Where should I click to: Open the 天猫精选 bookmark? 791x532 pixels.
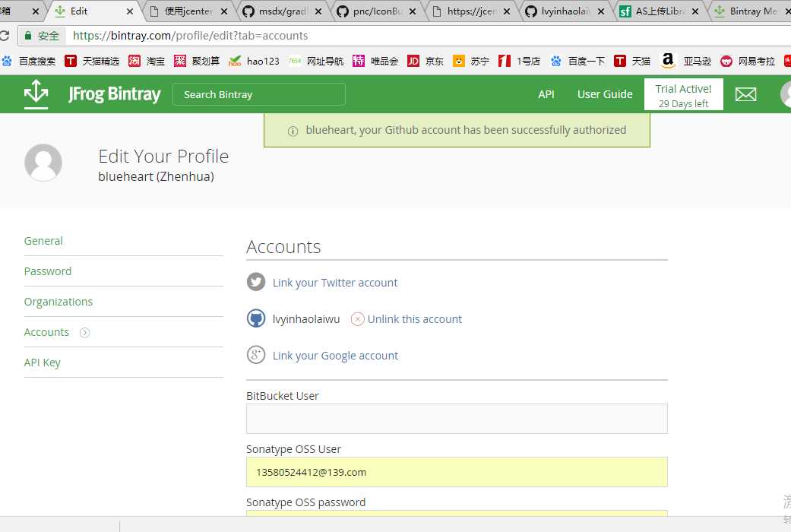[x=92, y=61]
